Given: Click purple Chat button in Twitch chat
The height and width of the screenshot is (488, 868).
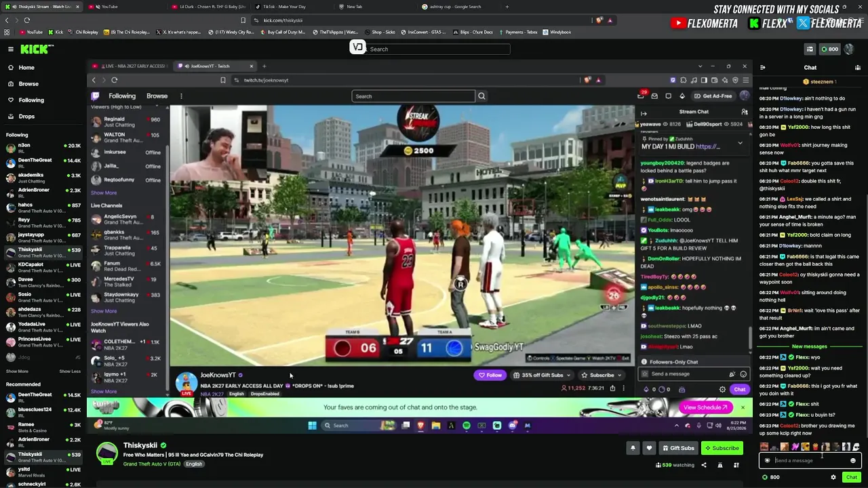Looking at the screenshot, I should pos(739,390).
